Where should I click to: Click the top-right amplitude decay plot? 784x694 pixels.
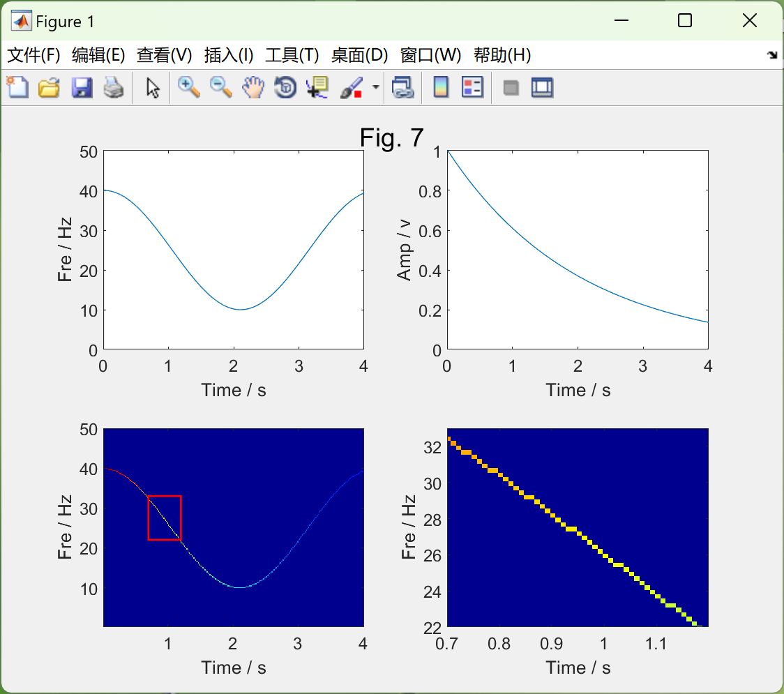coord(578,250)
